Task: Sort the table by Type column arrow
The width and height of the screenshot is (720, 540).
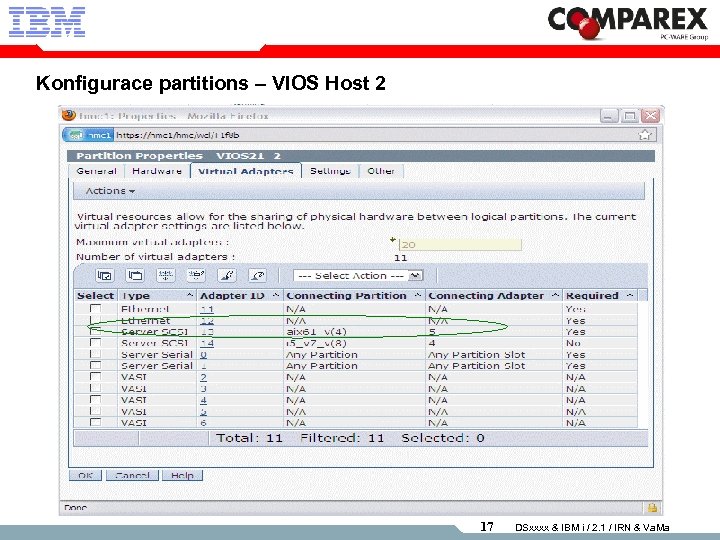Action: pyautogui.click(x=190, y=295)
